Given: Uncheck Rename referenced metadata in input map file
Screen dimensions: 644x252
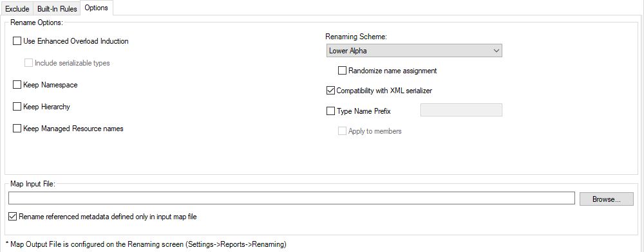Looking at the screenshot, I should [13, 217].
